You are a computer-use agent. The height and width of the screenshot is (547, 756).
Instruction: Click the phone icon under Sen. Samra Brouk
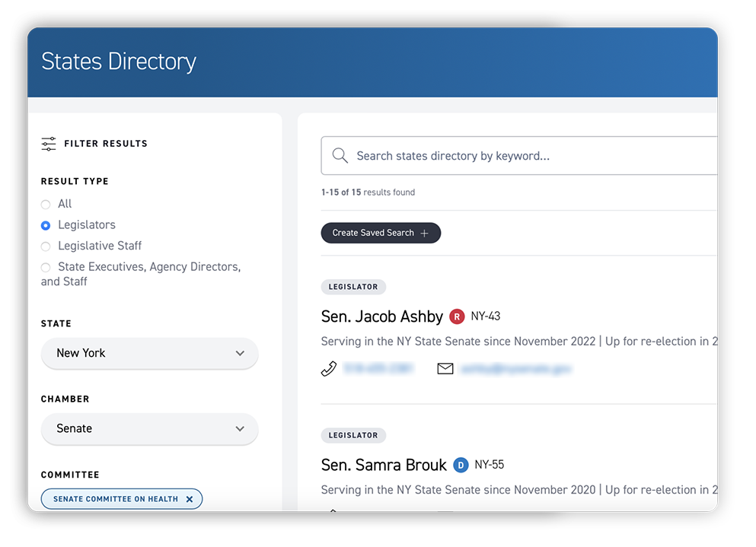click(x=332, y=514)
